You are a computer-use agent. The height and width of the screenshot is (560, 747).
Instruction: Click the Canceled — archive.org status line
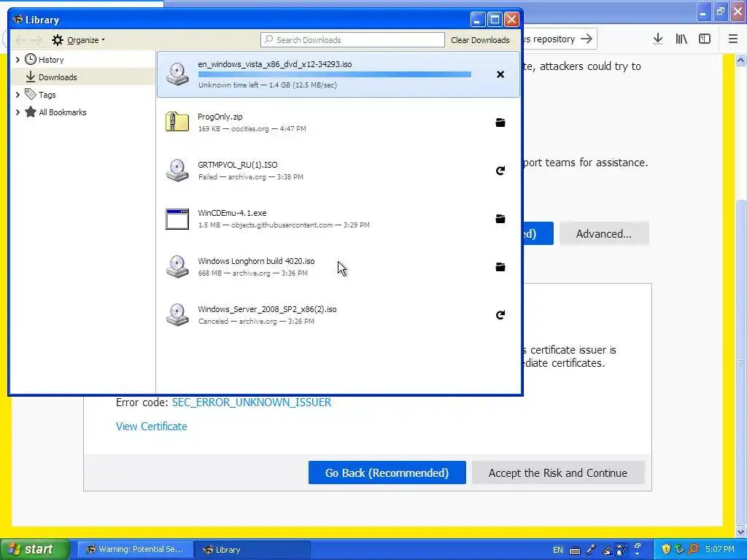point(256,322)
